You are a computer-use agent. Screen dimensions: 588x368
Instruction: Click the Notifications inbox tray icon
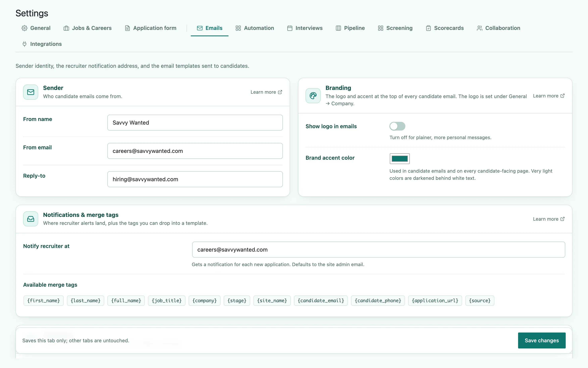(31, 219)
